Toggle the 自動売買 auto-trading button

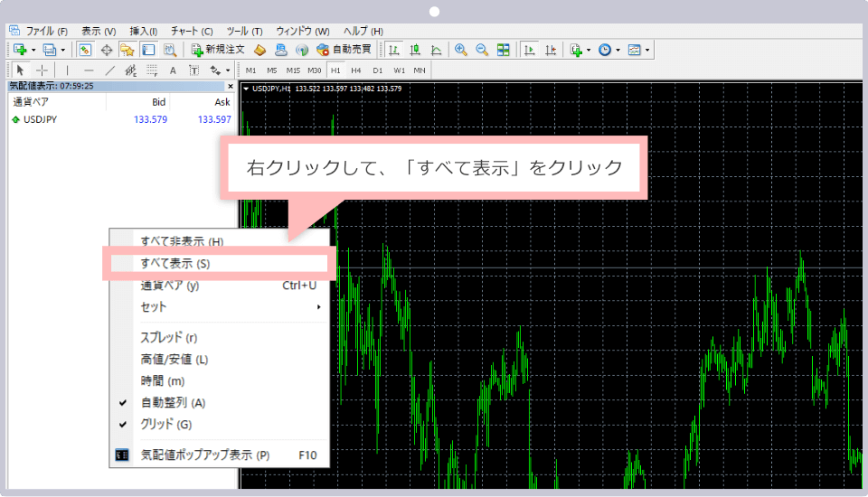pyautogui.click(x=343, y=50)
